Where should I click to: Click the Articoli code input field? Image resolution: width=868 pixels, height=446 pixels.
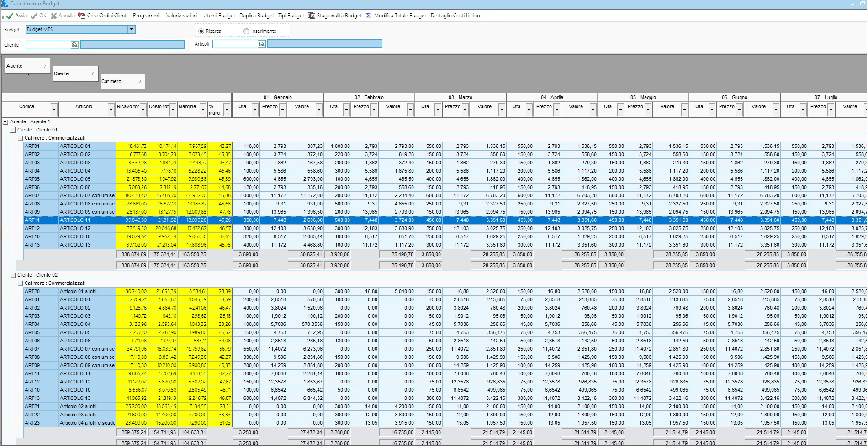(235, 44)
